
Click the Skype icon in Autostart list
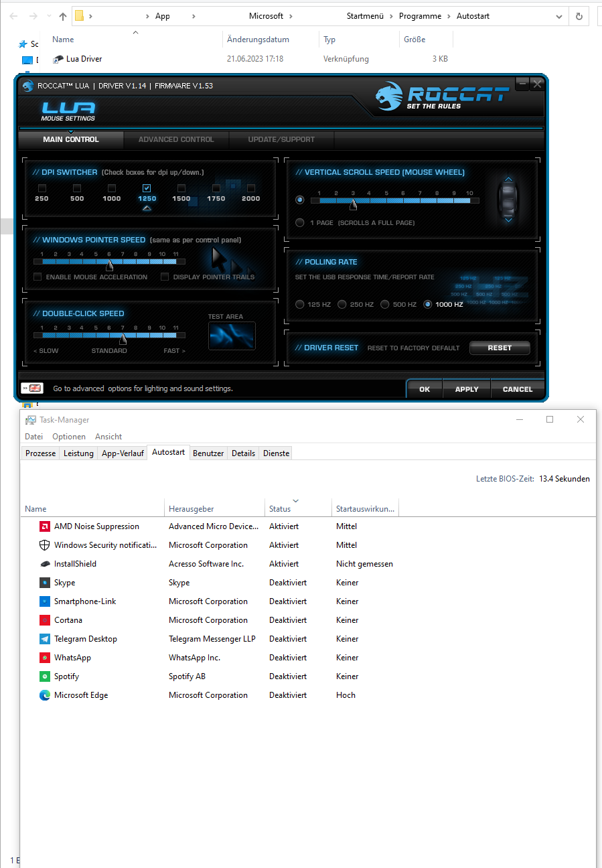[x=45, y=583]
